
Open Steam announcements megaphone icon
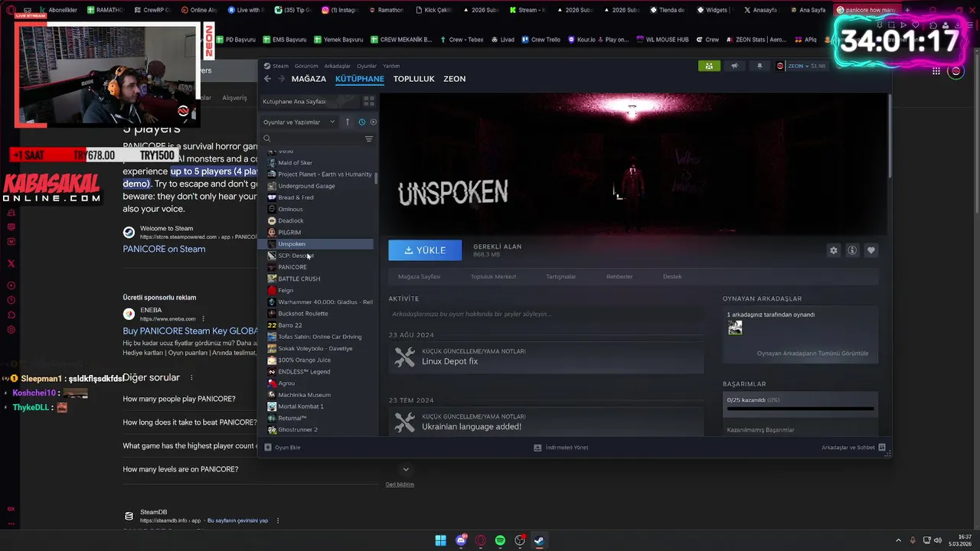(x=735, y=66)
